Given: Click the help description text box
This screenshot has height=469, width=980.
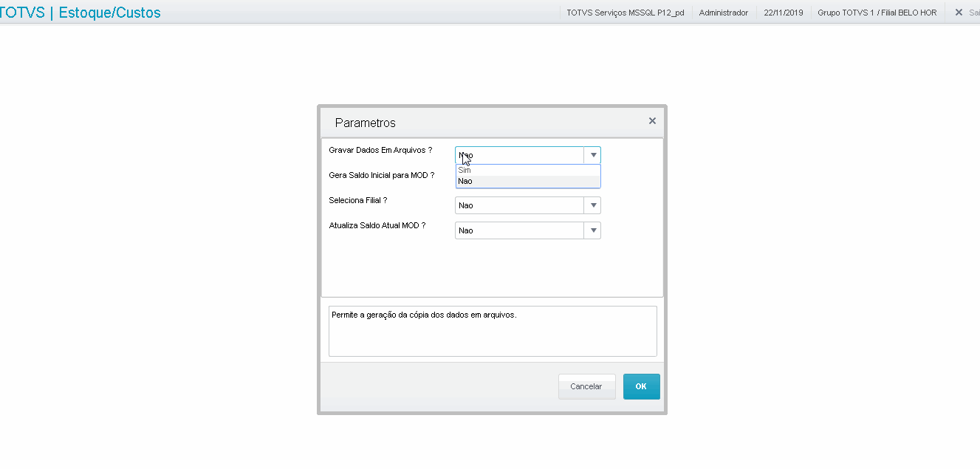Looking at the screenshot, I should pyautogui.click(x=493, y=331).
